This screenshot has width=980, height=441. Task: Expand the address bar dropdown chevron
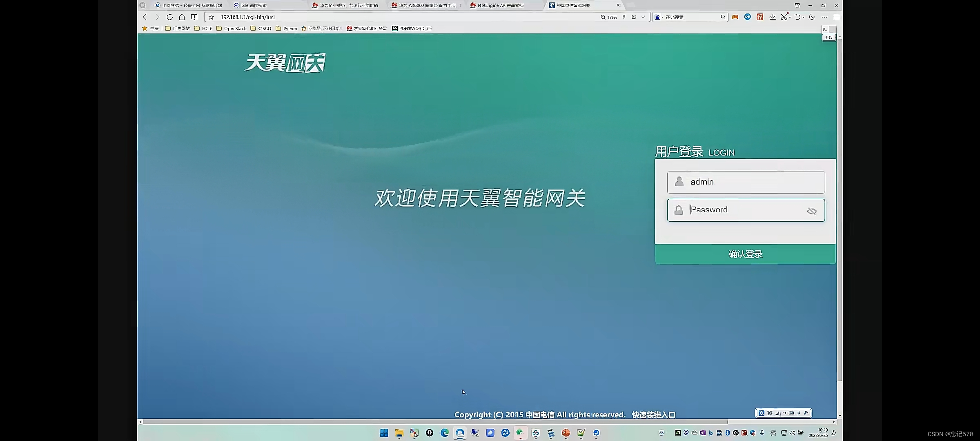[x=643, y=17]
